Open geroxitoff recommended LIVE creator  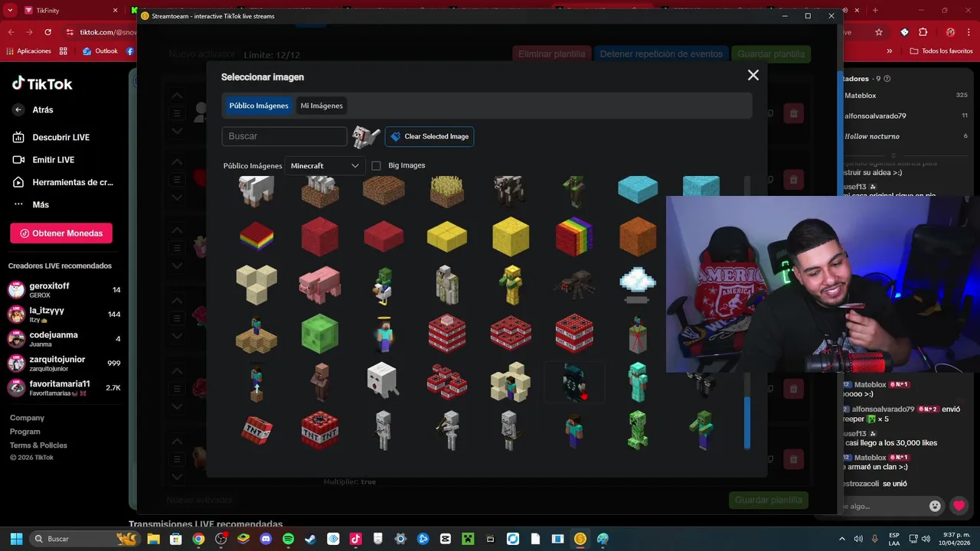(x=64, y=290)
